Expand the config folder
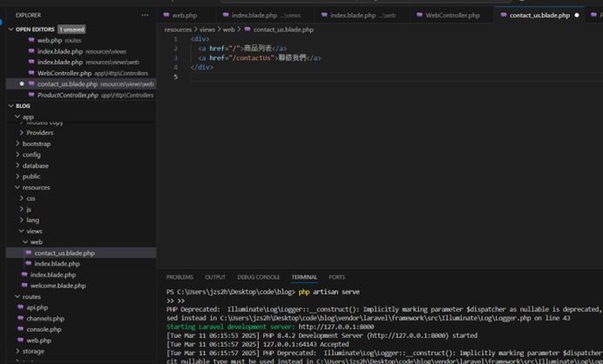This screenshot has width=603, height=364. [x=17, y=154]
